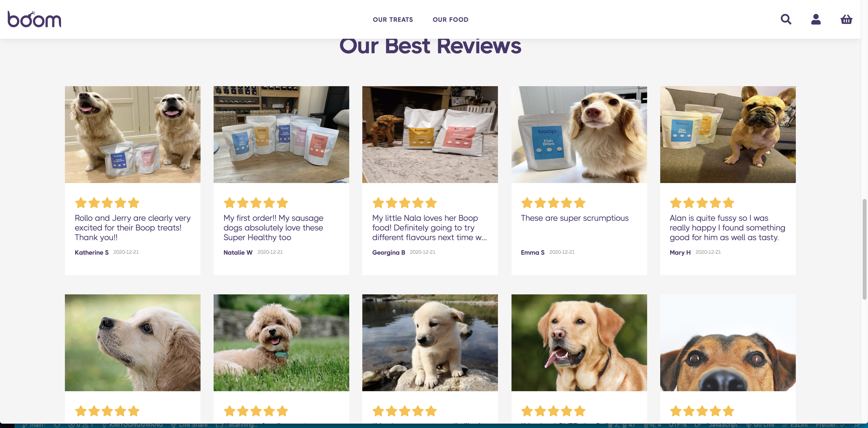Screen dimensions: 868x428
Task: Click the Go Live status bar item
Action: pyautogui.click(x=760, y=425)
